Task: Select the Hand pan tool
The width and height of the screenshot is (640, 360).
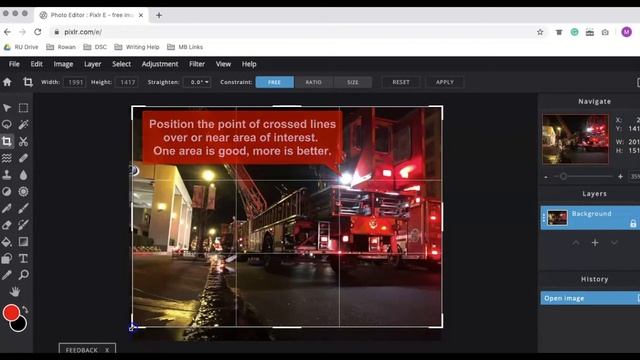Action: point(15,291)
